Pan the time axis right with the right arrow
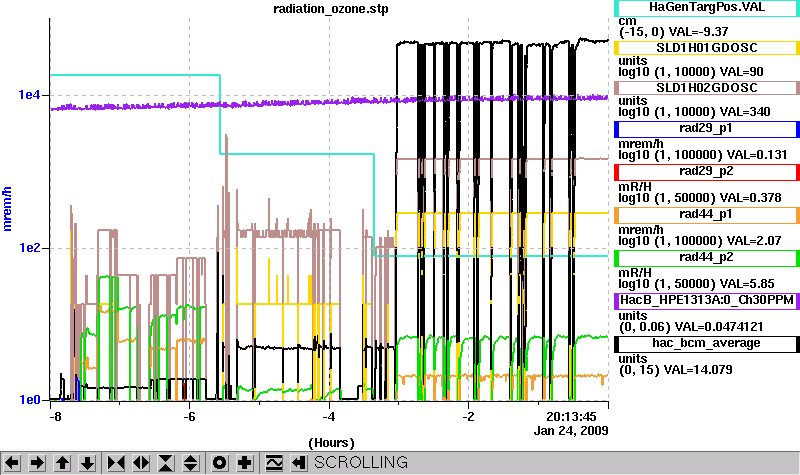The height and width of the screenshot is (475, 800). point(37,463)
